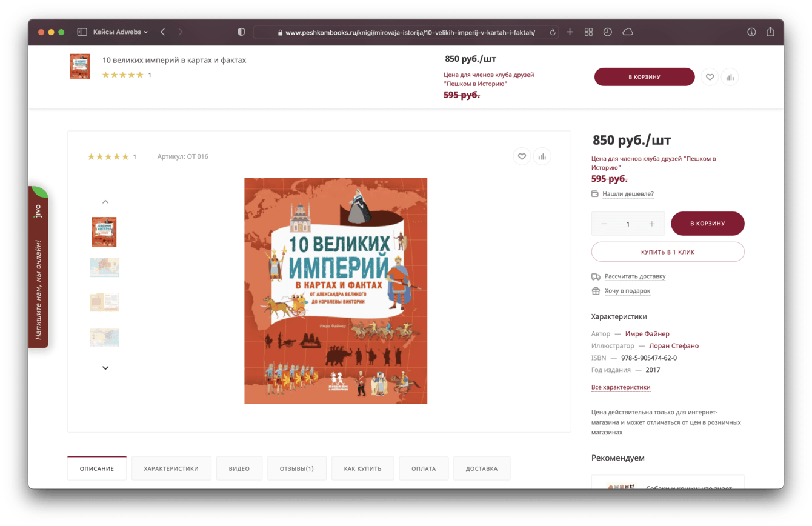Click the wallet icon beside Нашли дешевле?
The width and height of the screenshot is (812, 526).
[595, 194]
